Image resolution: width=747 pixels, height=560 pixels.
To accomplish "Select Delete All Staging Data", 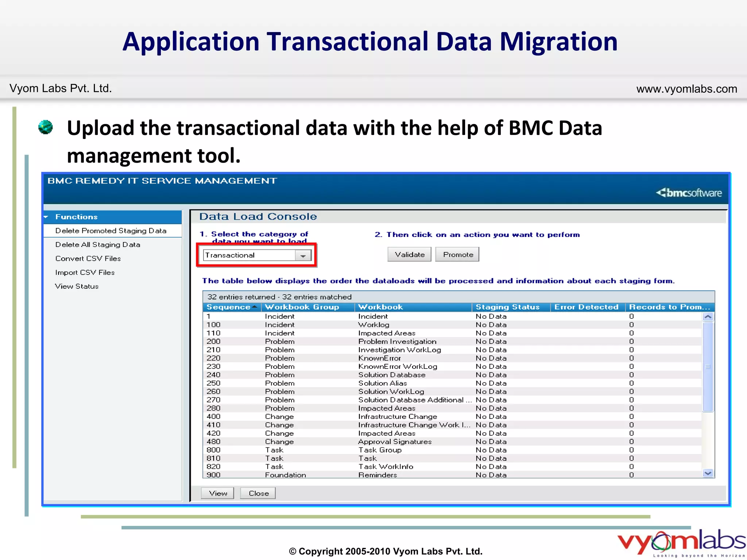I will [98, 245].
